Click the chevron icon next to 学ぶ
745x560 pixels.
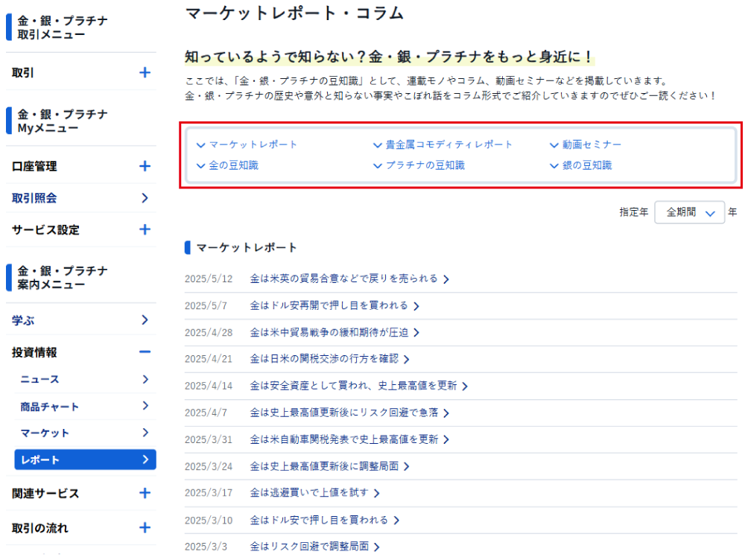[145, 320]
